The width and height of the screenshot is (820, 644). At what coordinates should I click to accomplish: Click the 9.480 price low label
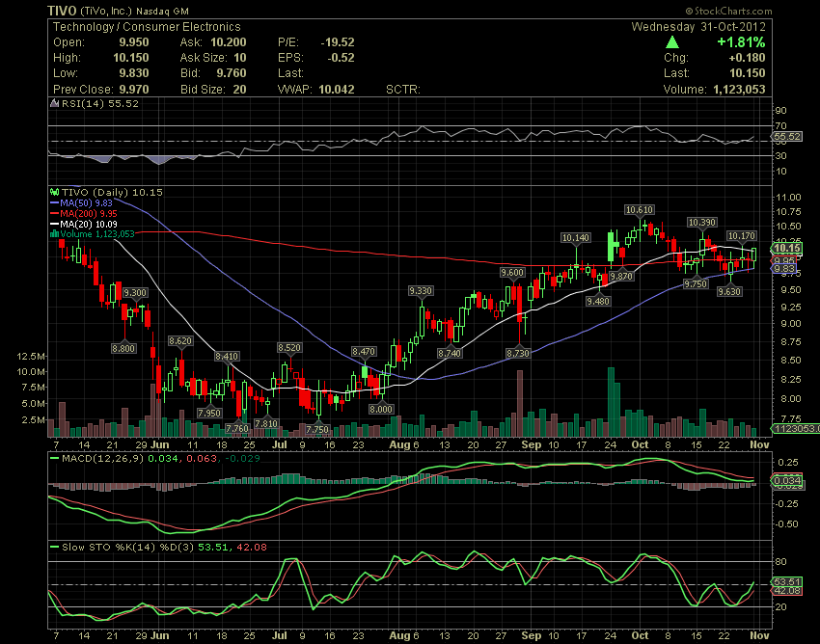pyautogui.click(x=598, y=301)
